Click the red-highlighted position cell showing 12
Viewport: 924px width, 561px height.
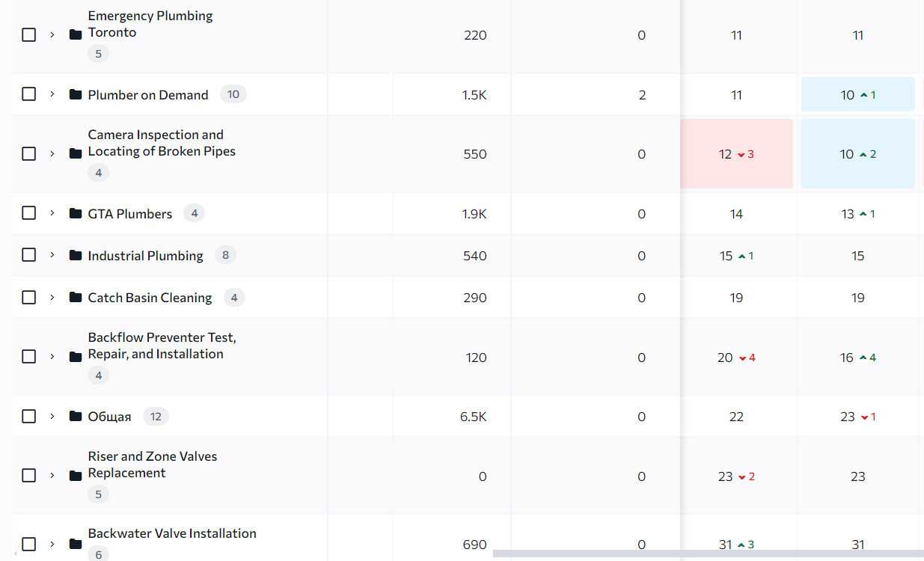pyautogui.click(x=736, y=154)
